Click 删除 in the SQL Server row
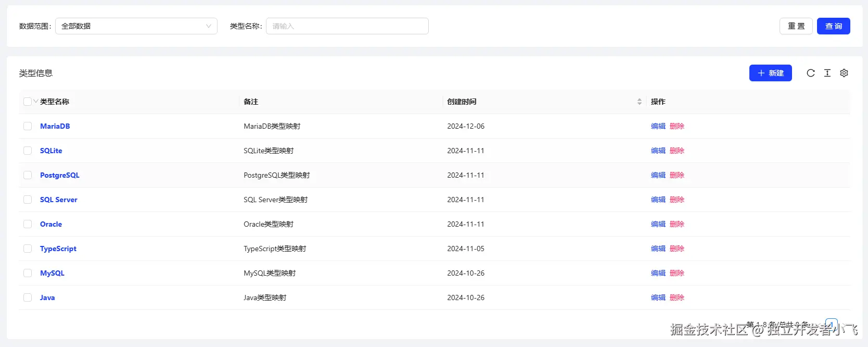Image resolution: width=868 pixels, height=347 pixels. coord(677,200)
